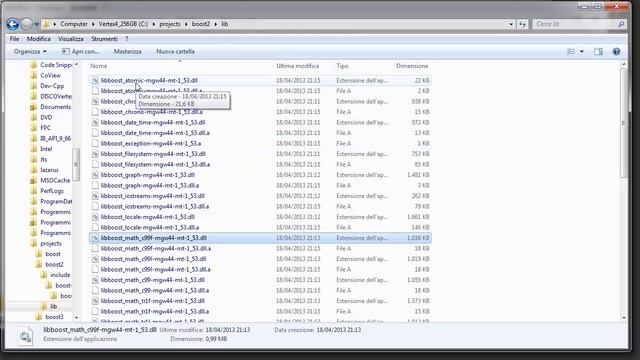Screen dimensions: 640x360
Task: Open the ? help menu
Action: coord(127,39)
